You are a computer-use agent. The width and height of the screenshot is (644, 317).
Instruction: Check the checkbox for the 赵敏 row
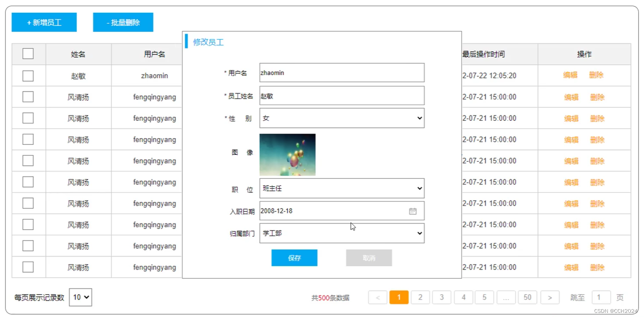(x=28, y=75)
